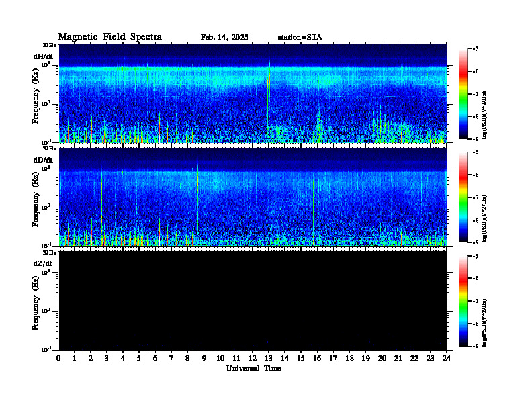Click the color bar beside the dD/dt panel
Viewport: 532px width, 411px height.
(x=463, y=197)
